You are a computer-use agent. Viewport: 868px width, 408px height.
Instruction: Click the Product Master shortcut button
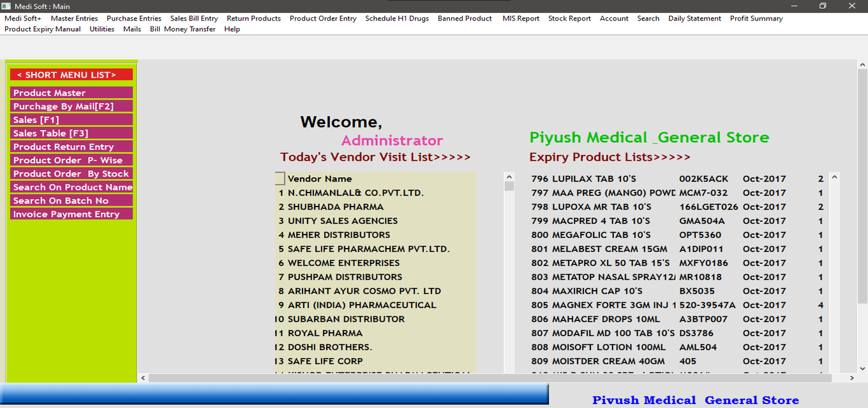click(71, 93)
